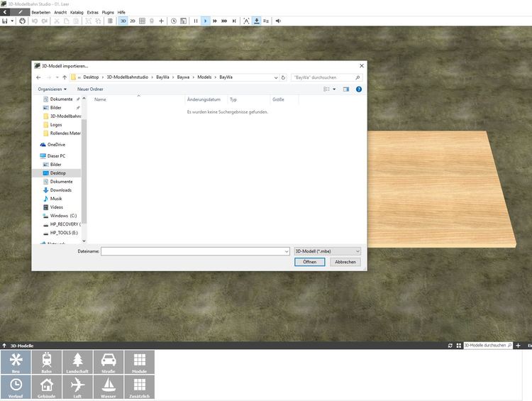Expand the Organisieren dropdown menu
Screen dimensions: 532x401
coord(52,89)
